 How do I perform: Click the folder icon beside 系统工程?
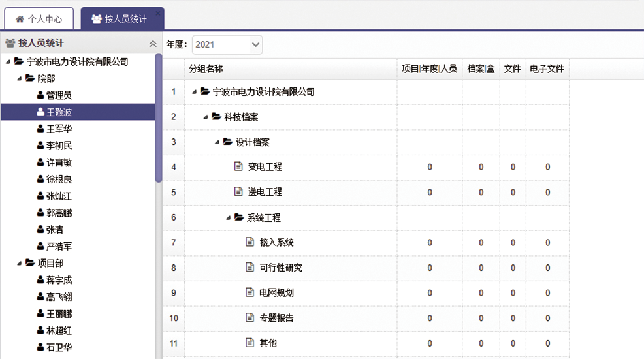coord(239,217)
